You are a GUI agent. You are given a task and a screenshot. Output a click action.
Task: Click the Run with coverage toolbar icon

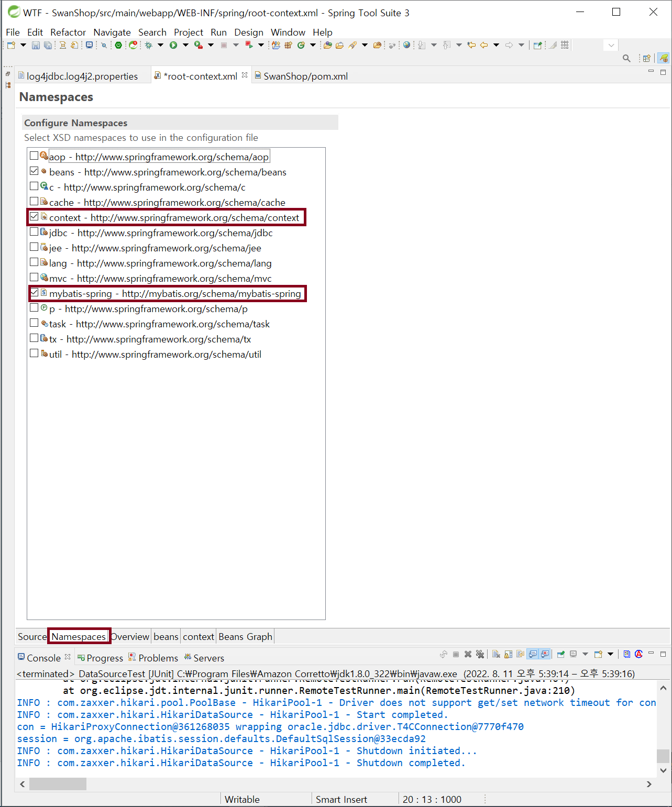tap(199, 45)
